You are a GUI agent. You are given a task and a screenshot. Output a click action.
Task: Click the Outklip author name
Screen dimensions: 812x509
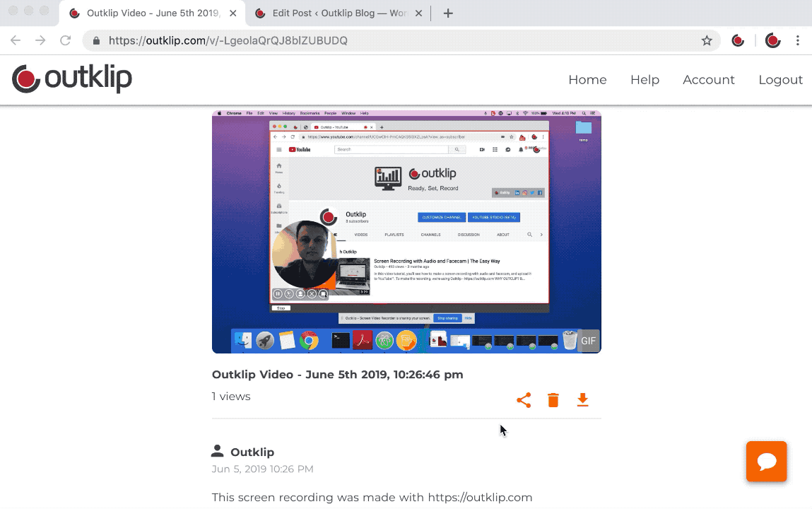coord(252,452)
